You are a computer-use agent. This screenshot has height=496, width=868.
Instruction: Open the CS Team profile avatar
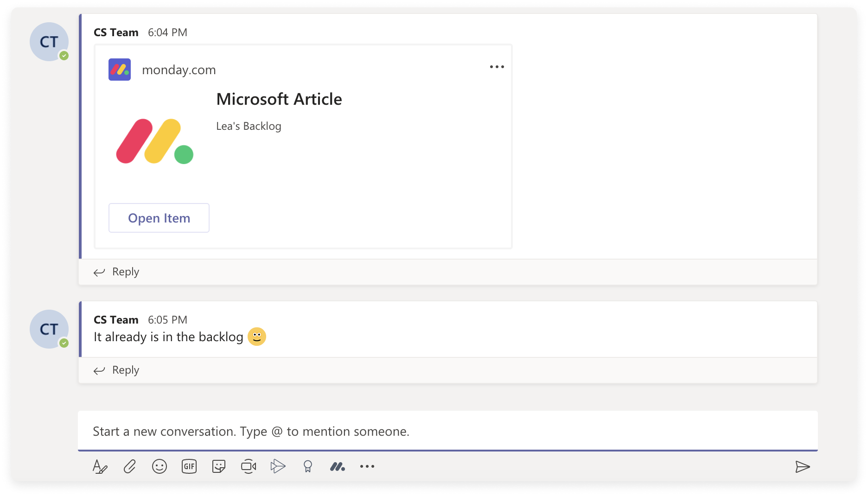click(49, 42)
